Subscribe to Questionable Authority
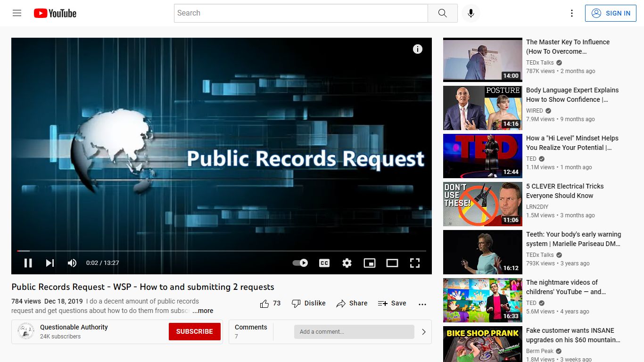Viewport: 644px width, 362px height. click(195, 331)
